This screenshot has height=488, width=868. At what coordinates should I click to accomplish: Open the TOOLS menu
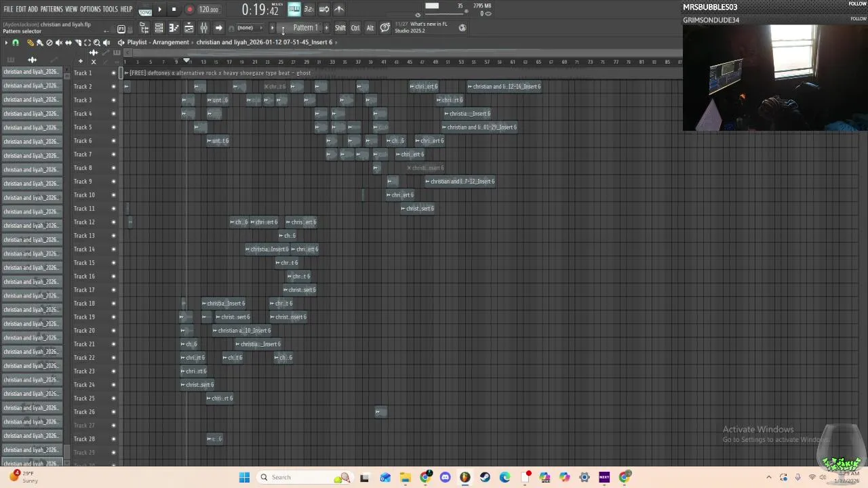click(111, 9)
